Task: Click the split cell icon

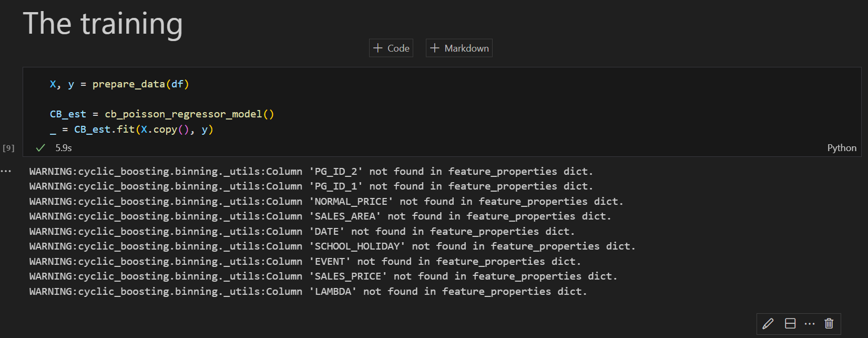Action: pos(790,323)
